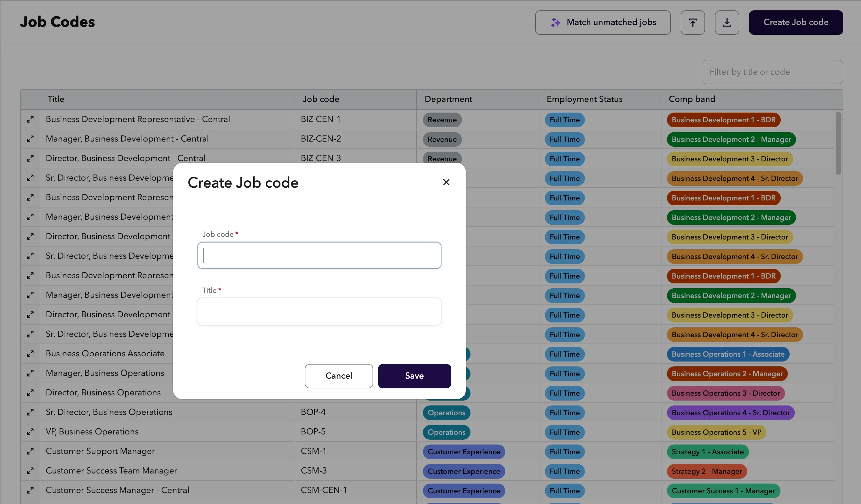The image size is (861, 504).
Task: Cancel the Create Job code dialog
Action: click(339, 376)
